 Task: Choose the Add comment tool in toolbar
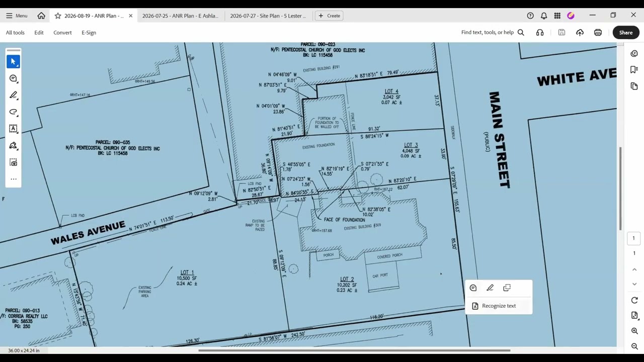click(x=13, y=78)
